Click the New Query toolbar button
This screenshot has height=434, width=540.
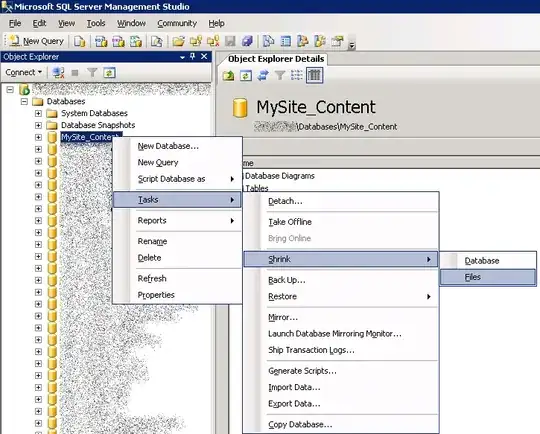tap(37, 41)
